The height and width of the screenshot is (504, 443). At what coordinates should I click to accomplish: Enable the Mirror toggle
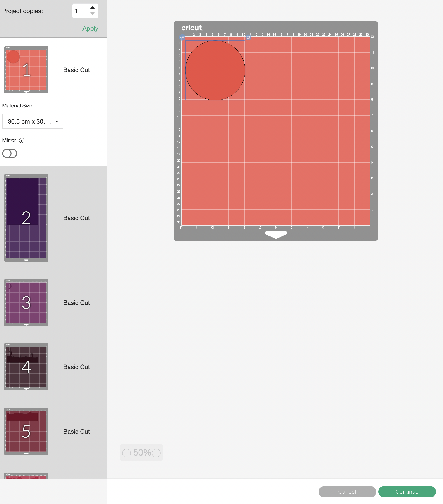[10, 153]
